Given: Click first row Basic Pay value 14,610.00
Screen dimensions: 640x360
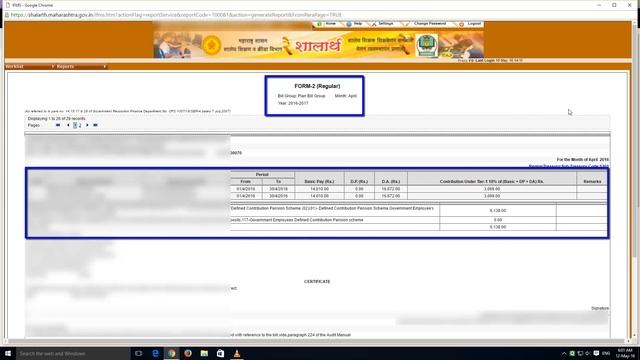Looking at the screenshot, I should click(x=319, y=189).
